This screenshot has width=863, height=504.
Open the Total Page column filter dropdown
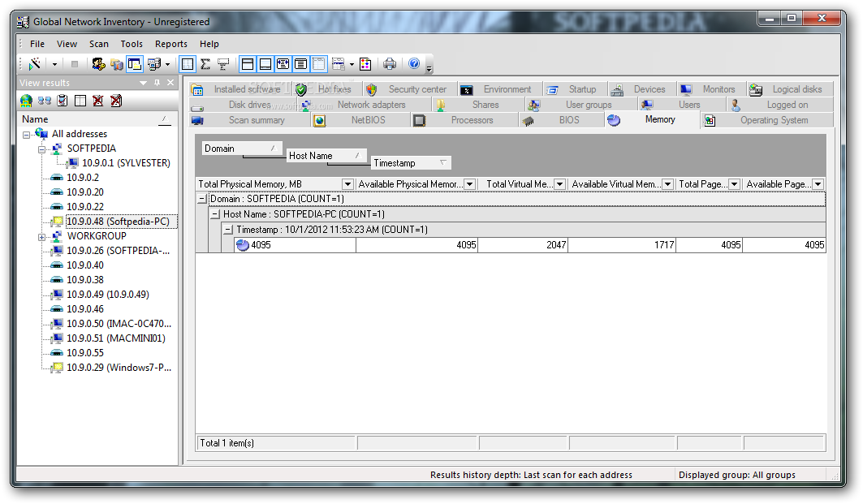pyautogui.click(x=734, y=184)
